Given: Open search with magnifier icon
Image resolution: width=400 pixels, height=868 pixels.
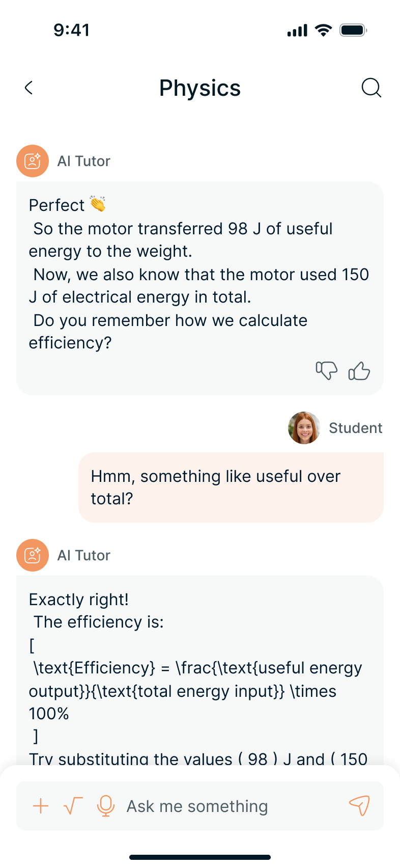Looking at the screenshot, I should coord(371,88).
